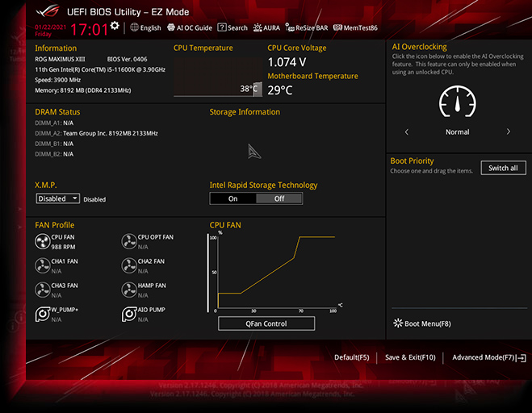The width and height of the screenshot is (532, 413).
Task: Turn Intel Rapid Storage Technology On
Action: pos(232,198)
